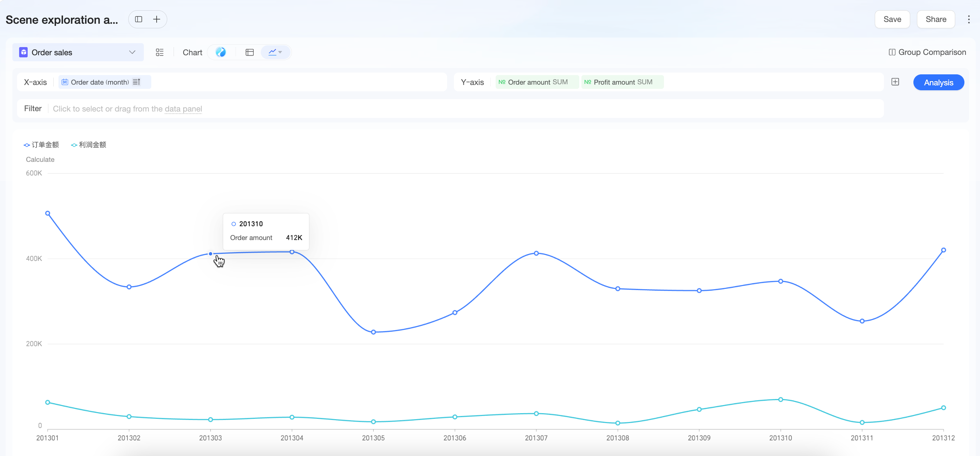This screenshot has height=456, width=980.
Task: Switch to table view icon
Action: coord(249,52)
